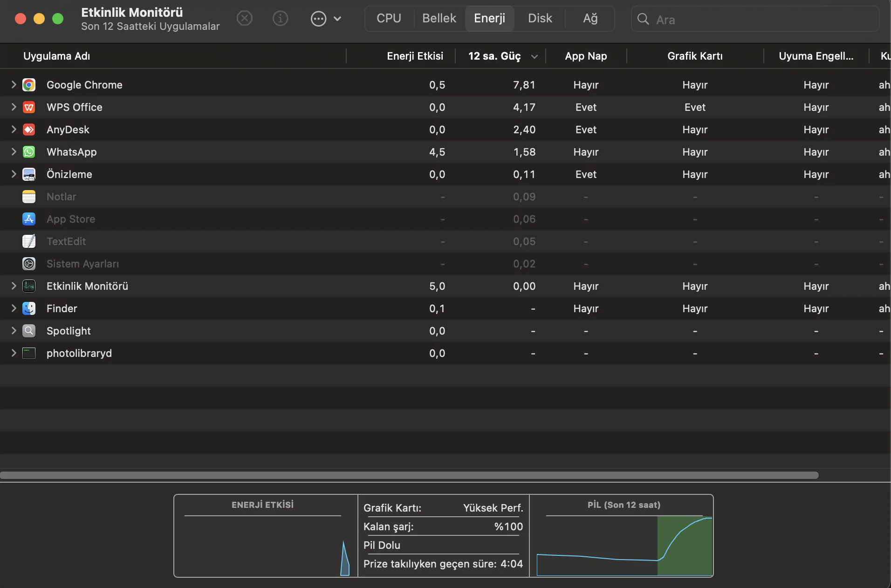The image size is (891, 588).
Task: Expand the Etkinlik Monitörü process row
Action: point(14,286)
